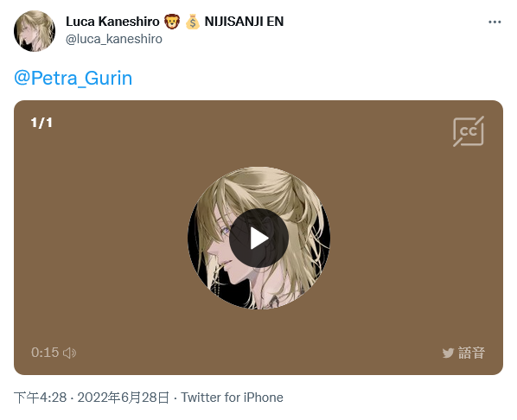This screenshot has height=420, width=517.
Task: Open the three-dot more options menu
Action: point(495,22)
